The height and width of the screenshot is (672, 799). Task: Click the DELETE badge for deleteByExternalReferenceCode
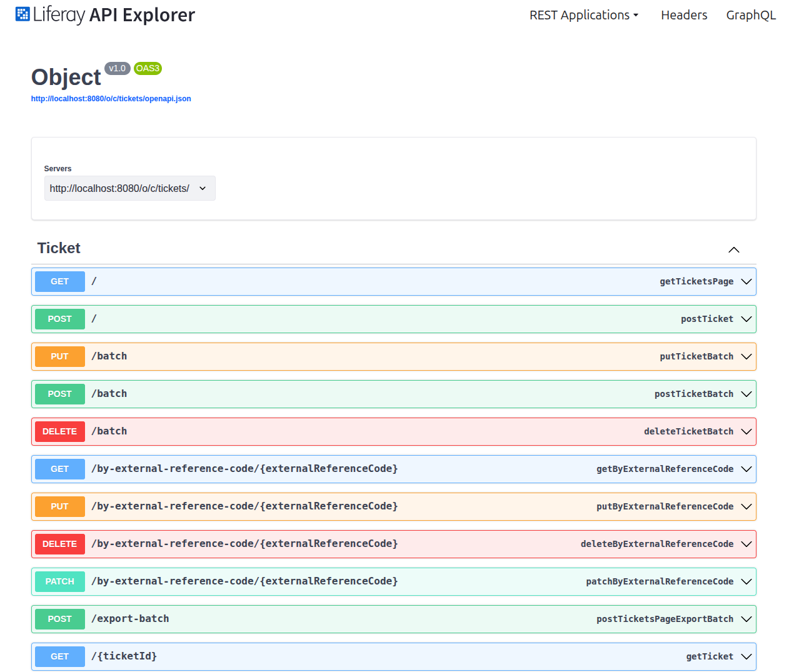click(x=60, y=544)
